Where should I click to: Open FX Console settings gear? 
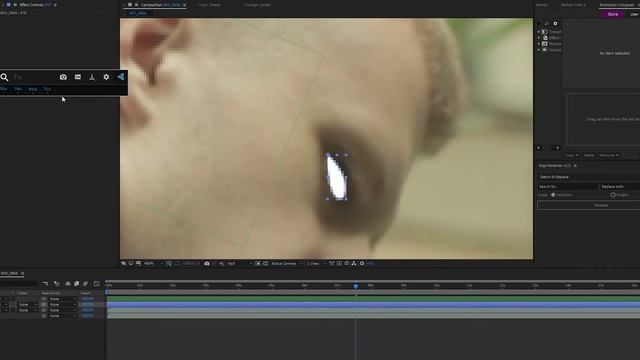[x=106, y=77]
